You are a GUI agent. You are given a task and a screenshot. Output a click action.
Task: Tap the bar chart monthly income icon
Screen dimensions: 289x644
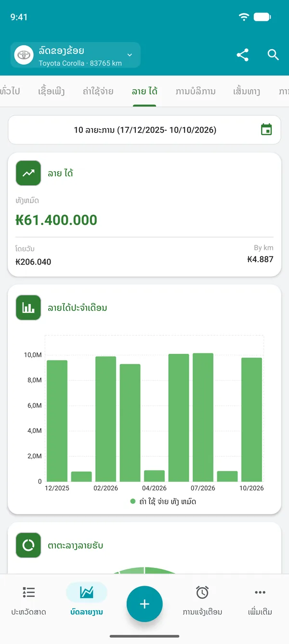[x=28, y=308]
